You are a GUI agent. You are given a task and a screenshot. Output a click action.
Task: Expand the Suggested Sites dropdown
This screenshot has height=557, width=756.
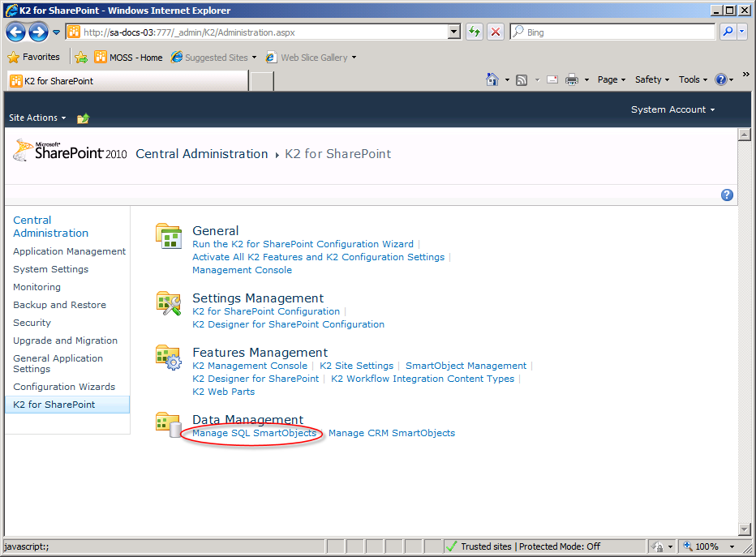click(x=254, y=58)
